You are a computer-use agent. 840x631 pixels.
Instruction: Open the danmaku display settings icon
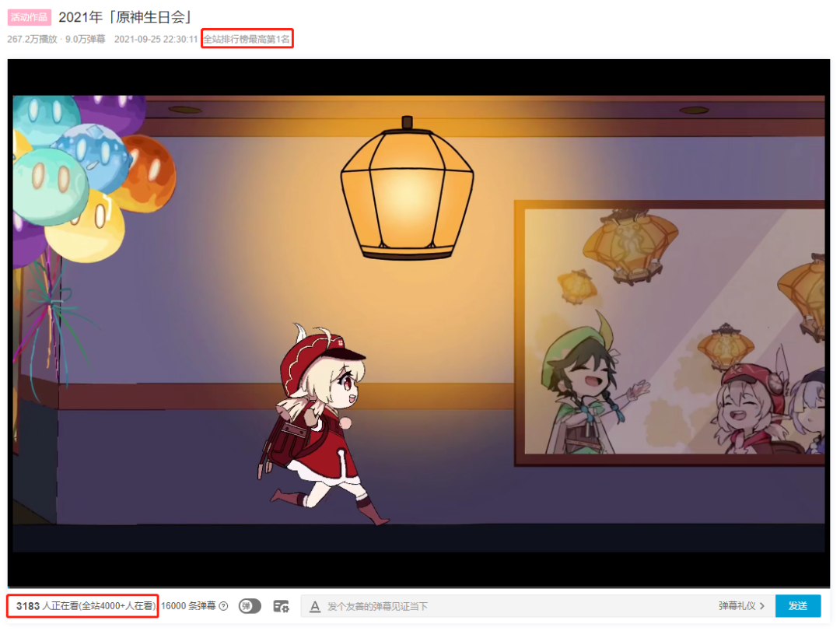282,606
